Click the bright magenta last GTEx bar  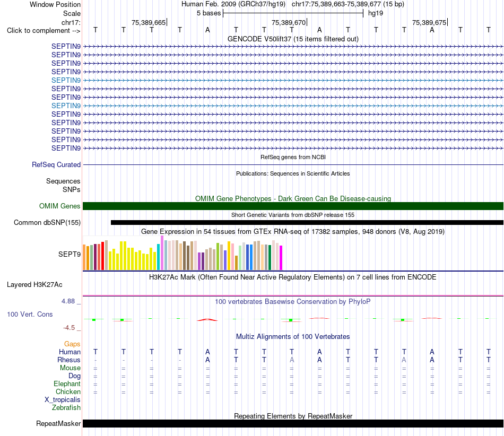[281, 258]
